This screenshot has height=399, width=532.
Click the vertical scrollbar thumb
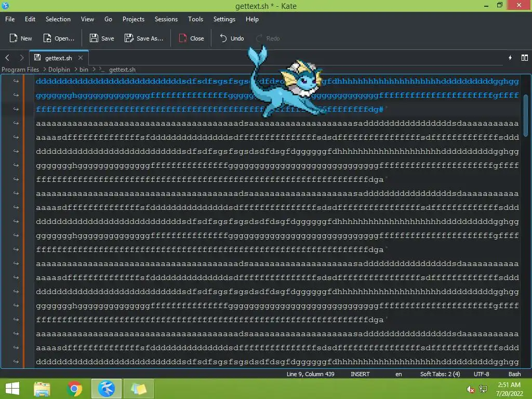click(x=526, y=115)
